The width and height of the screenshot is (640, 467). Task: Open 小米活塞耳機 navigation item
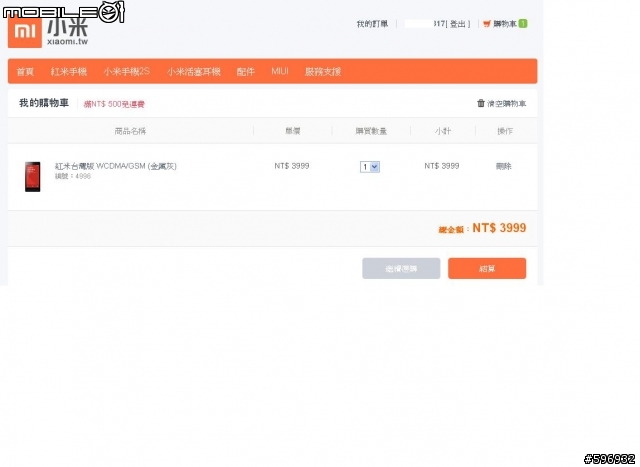point(193,72)
